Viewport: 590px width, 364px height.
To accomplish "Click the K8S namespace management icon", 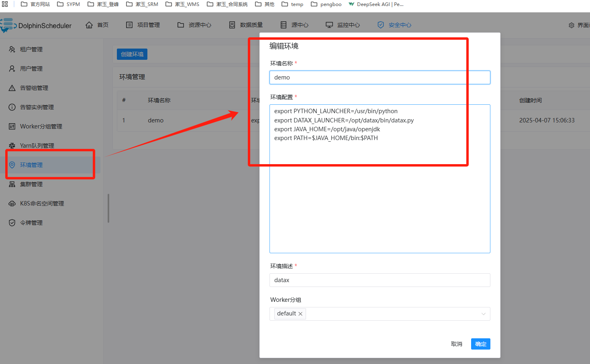I will coord(12,203).
